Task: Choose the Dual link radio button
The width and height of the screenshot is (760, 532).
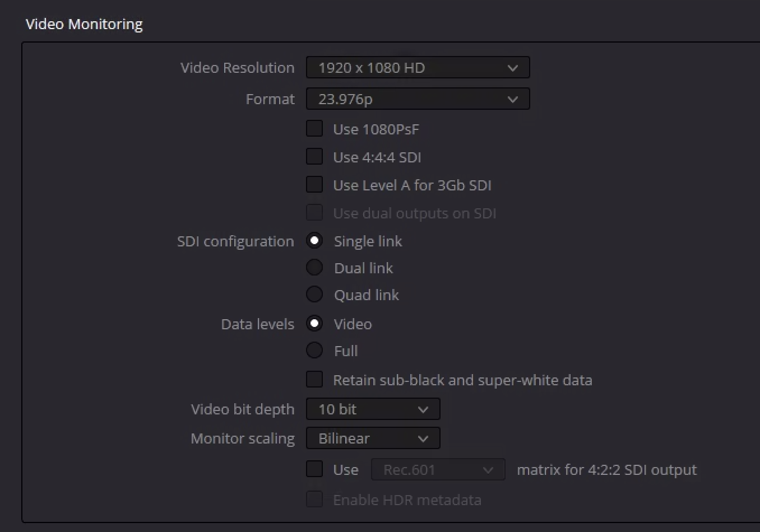Action: tap(314, 268)
